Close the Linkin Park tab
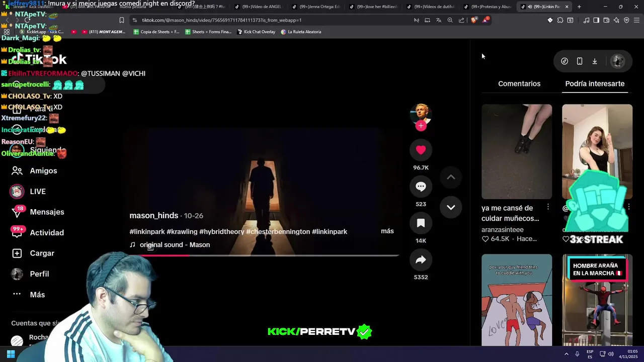 [x=567, y=7]
